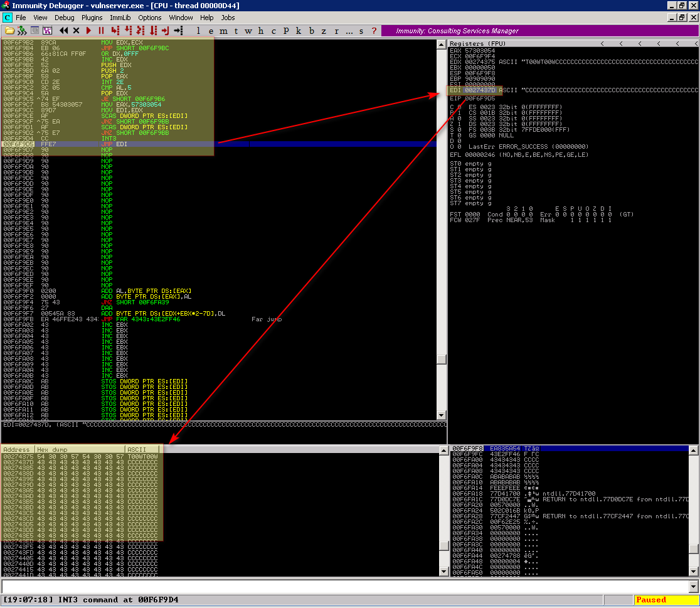The height and width of the screenshot is (608, 700).
Task: Click the EAX register value 57303054
Action: click(479, 50)
